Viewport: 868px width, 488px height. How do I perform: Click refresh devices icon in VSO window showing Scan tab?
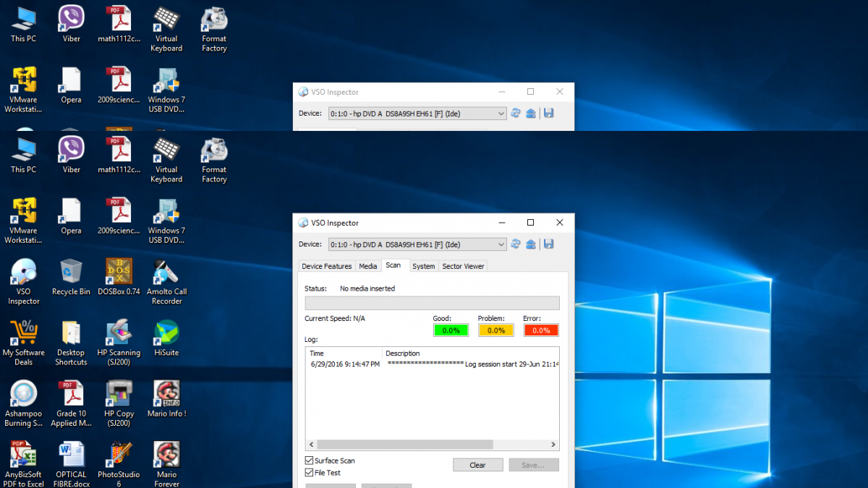tap(516, 244)
